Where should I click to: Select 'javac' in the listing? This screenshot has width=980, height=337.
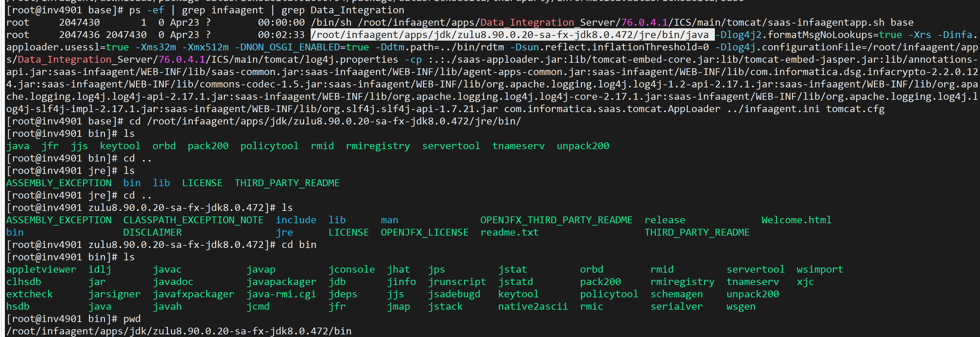pos(167,269)
